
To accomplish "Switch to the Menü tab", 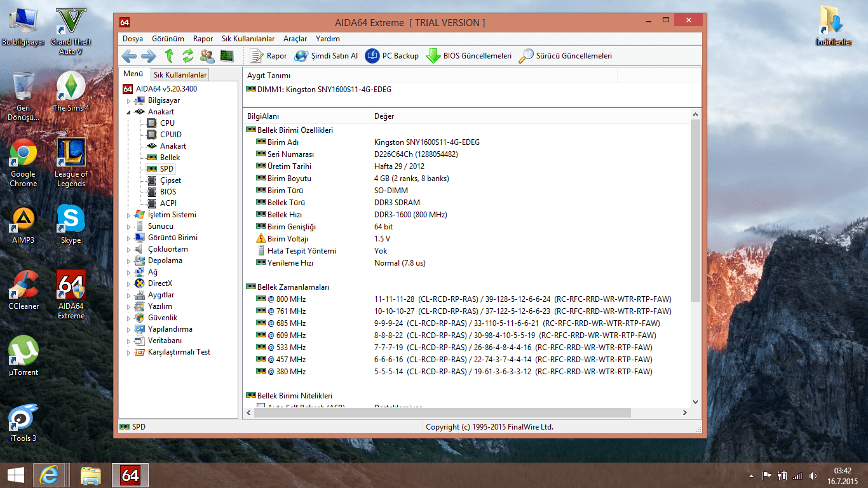I will click(x=133, y=74).
